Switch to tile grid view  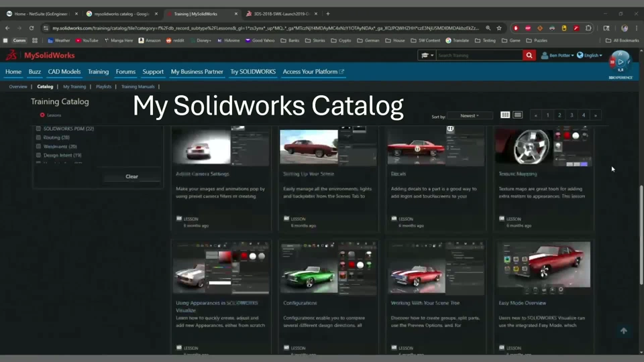pyautogui.click(x=505, y=115)
